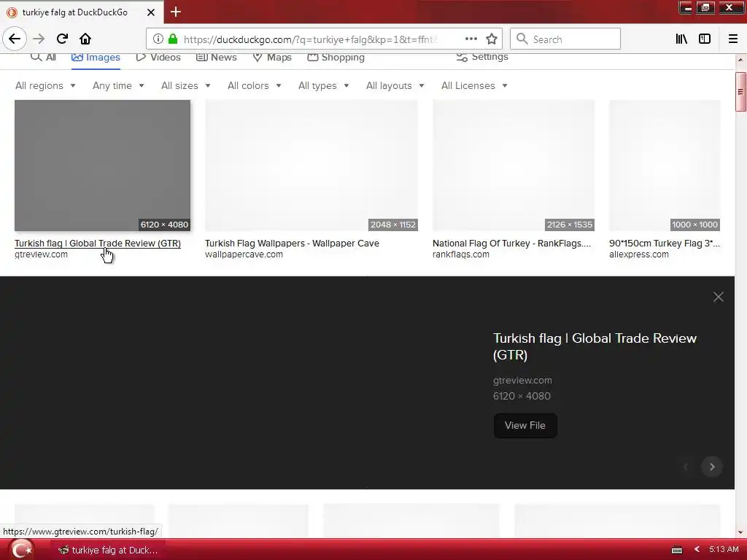Expand the All types filter
Viewport: 747px width, 560px height.
pyautogui.click(x=324, y=86)
